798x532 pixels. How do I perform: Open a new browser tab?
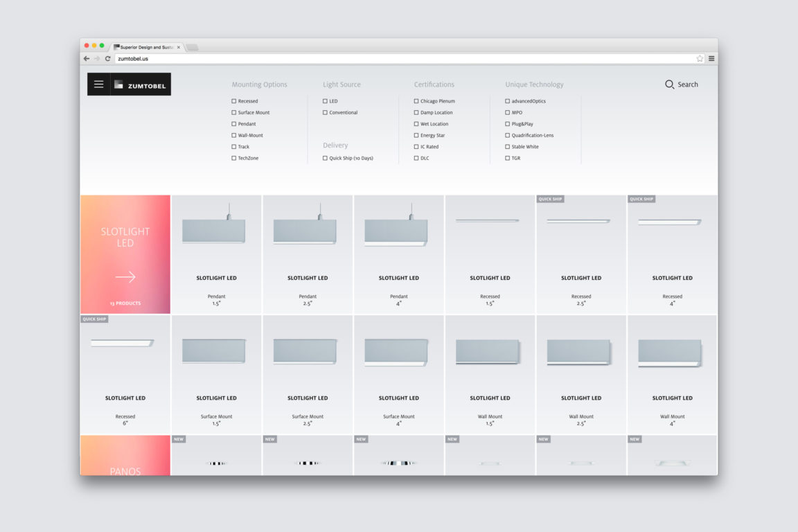(193, 47)
